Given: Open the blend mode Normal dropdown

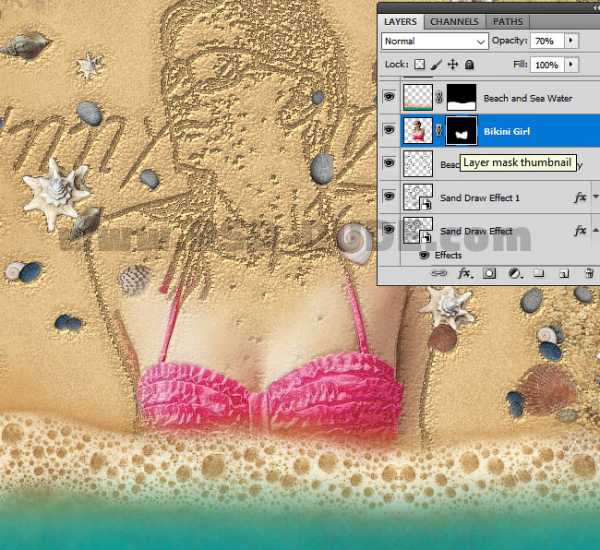Looking at the screenshot, I should coord(436,41).
